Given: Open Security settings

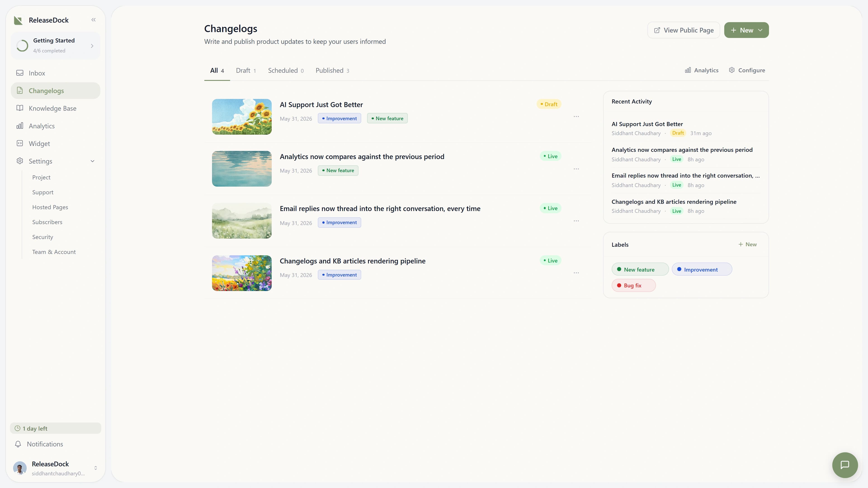Looking at the screenshot, I should point(42,237).
